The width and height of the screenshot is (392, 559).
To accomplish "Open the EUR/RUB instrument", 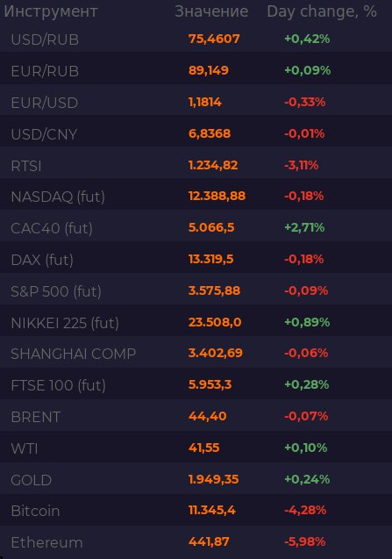I will (x=196, y=70).
